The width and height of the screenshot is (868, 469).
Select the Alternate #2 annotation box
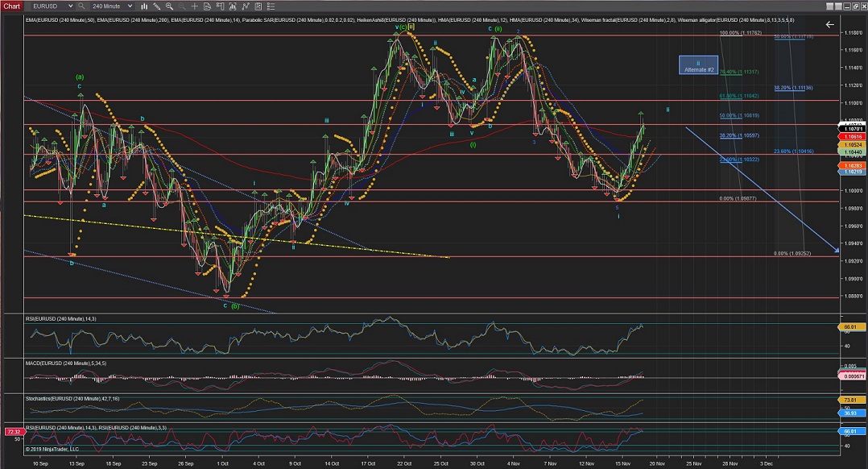coord(698,65)
